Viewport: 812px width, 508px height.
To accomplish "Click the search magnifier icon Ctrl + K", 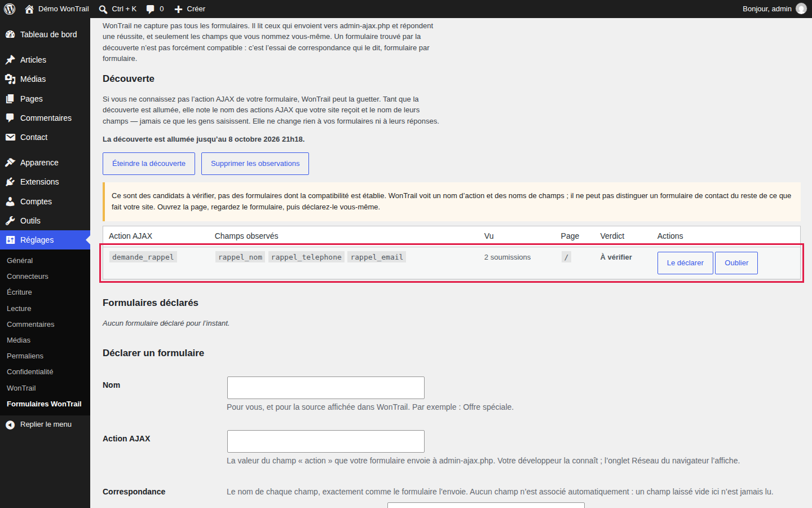I will pos(103,9).
